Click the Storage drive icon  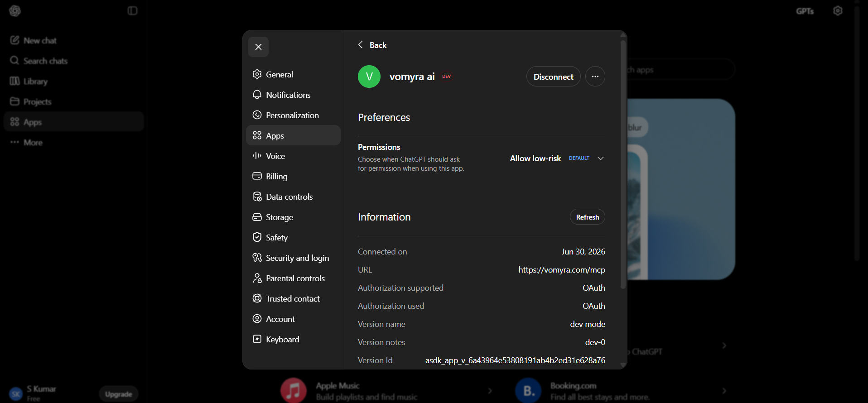click(257, 217)
